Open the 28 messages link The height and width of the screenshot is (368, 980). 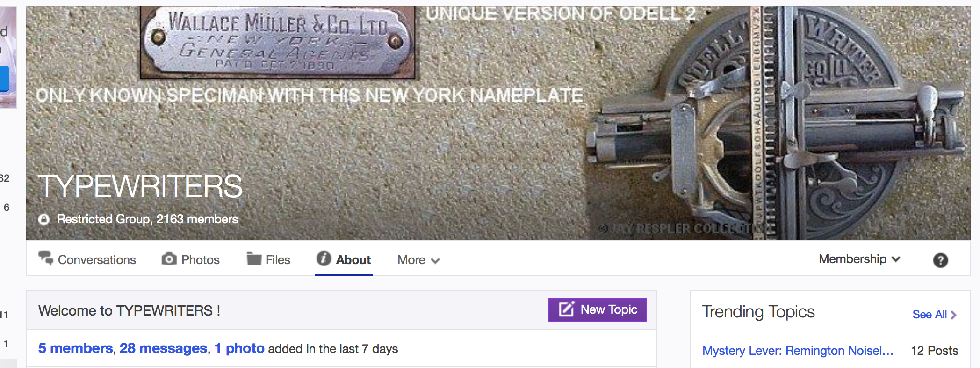tap(163, 348)
